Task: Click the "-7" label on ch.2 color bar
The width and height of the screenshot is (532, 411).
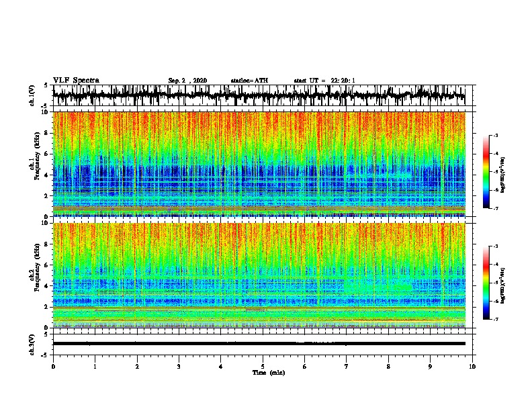Action: [x=495, y=319]
